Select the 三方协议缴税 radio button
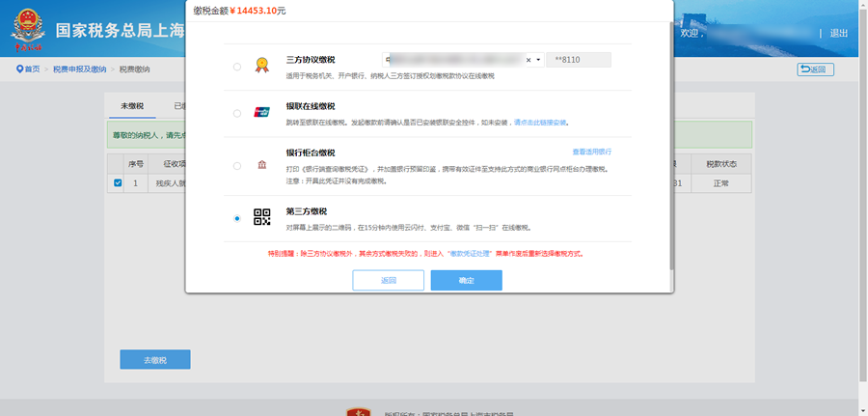The height and width of the screenshot is (416, 868). (x=237, y=67)
